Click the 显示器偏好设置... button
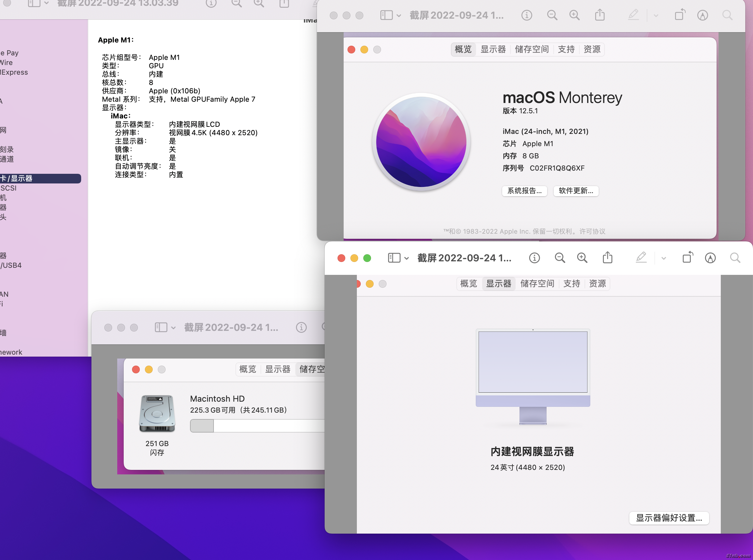This screenshot has width=753, height=560. [x=669, y=518]
